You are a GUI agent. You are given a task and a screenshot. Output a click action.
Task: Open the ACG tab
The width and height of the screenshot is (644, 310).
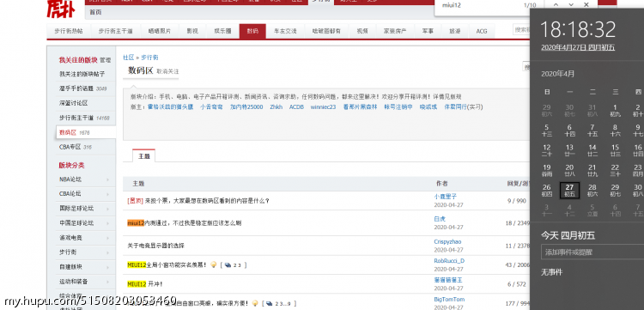click(482, 31)
